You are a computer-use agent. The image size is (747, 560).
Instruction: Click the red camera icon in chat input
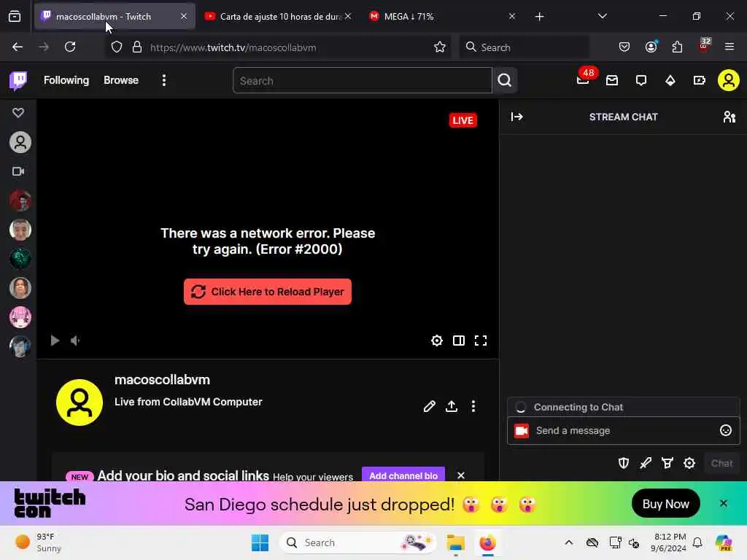pos(522,430)
